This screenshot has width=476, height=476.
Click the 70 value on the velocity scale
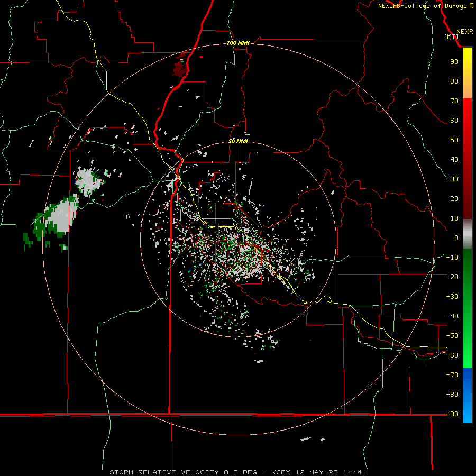(x=454, y=101)
